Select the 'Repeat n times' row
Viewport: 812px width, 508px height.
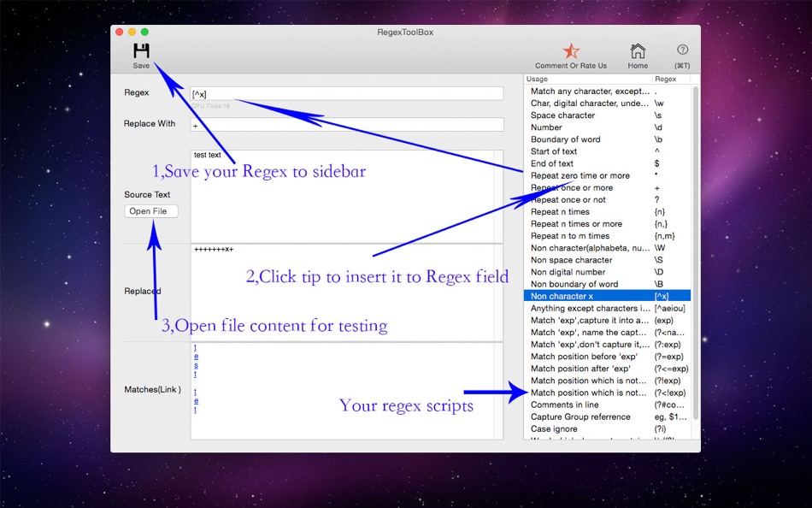coord(607,211)
